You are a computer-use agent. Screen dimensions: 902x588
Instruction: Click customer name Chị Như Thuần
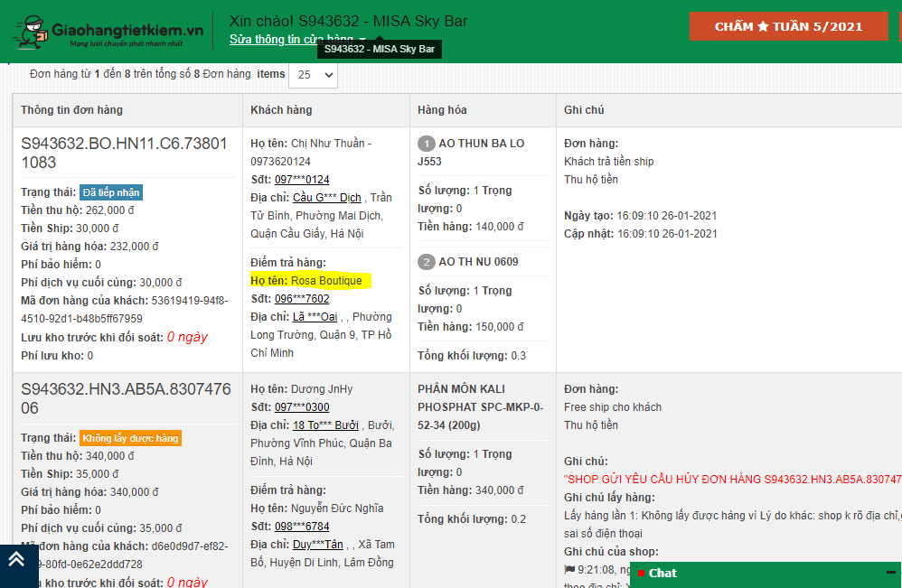[x=328, y=143]
